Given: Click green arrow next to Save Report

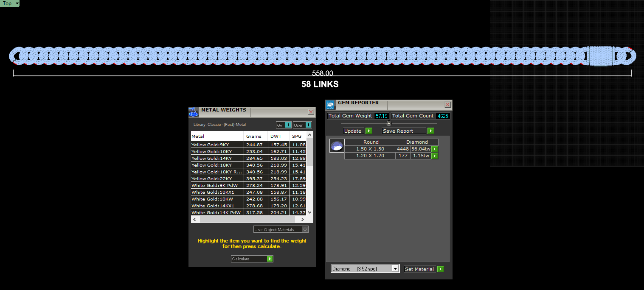Looking at the screenshot, I should point(431,131).
